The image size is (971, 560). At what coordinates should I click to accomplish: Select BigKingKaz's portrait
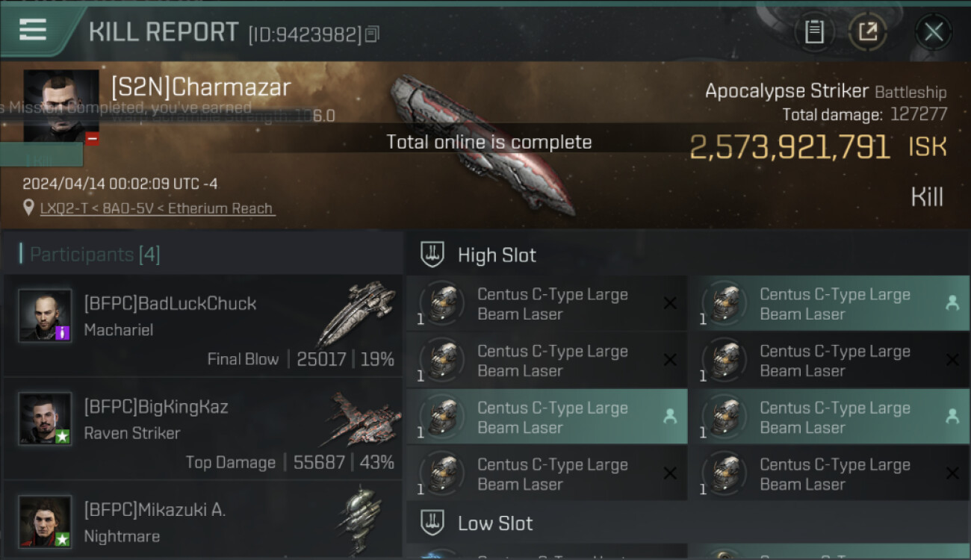(45, 419)
